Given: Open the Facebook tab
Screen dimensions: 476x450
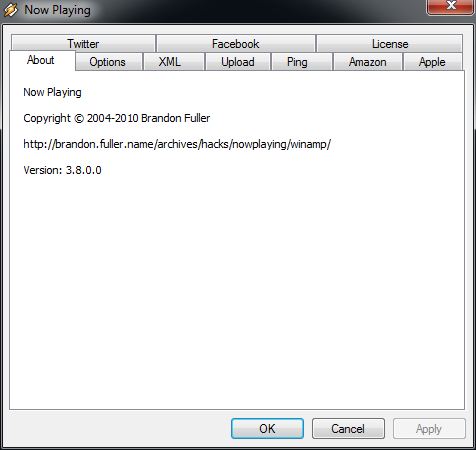Looking at the screenshot, I should [x=236, y=44].
